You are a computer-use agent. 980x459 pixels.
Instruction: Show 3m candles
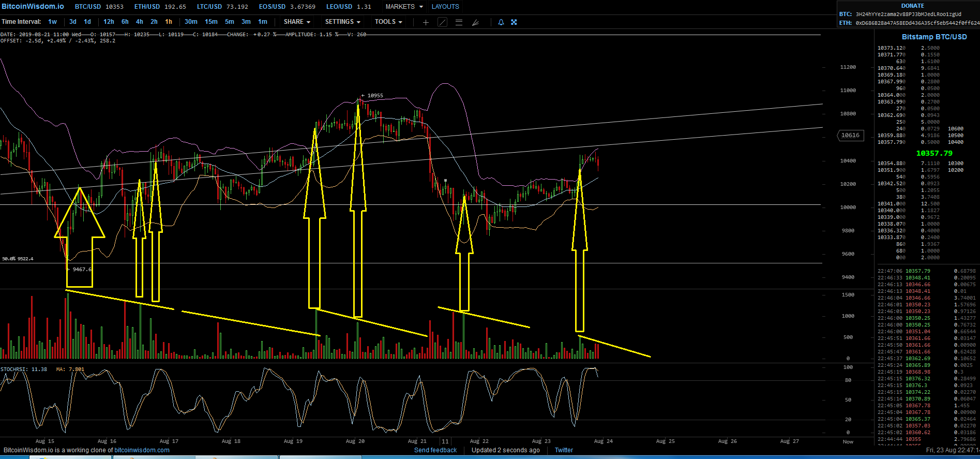(x=246, y=22)
